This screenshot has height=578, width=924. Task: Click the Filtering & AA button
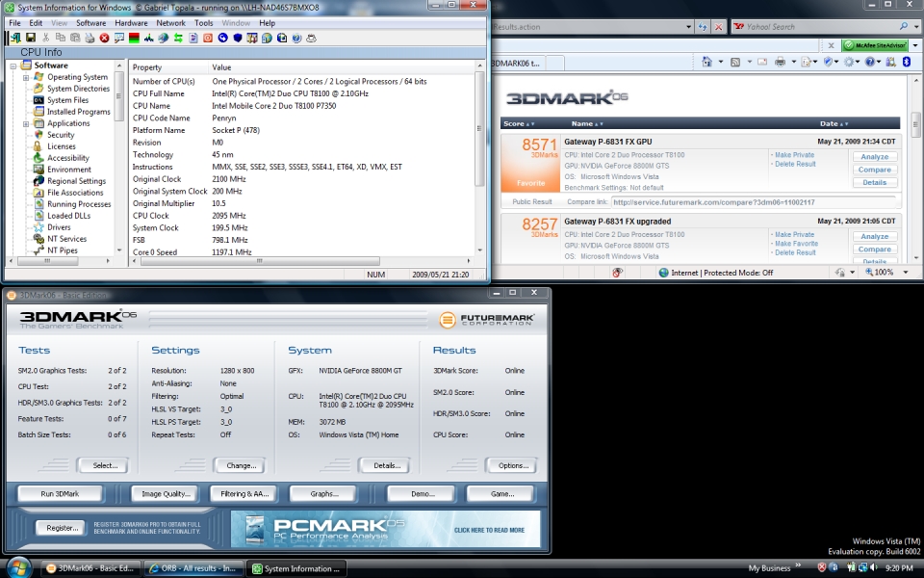(244, 493)
